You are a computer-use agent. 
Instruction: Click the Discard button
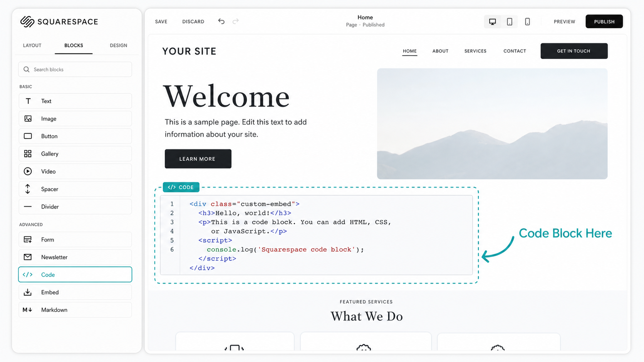[x=193, y=22]
